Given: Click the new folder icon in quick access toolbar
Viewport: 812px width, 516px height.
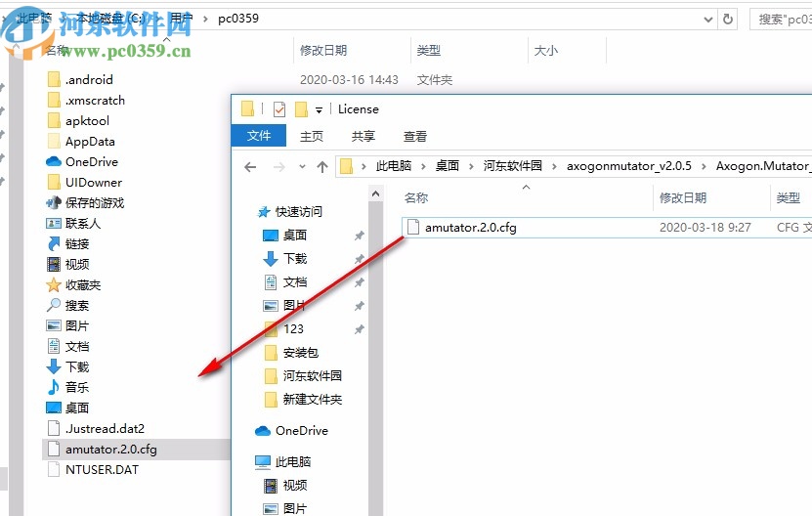Looking at the screenshot, I should (x=301, y=109).
